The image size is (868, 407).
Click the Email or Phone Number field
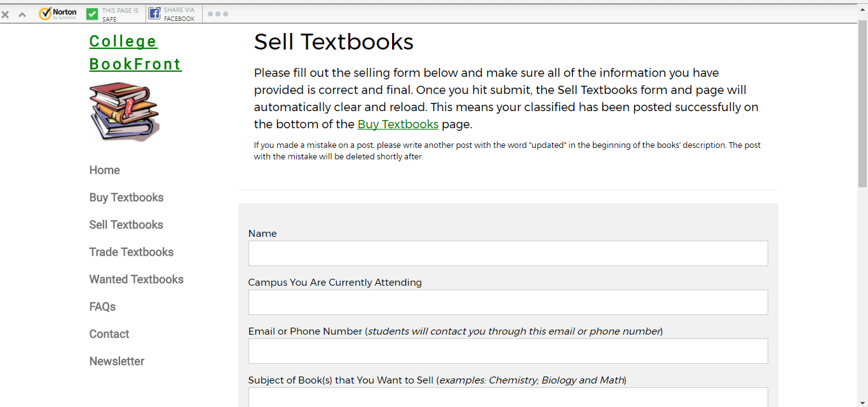pos(508,351)
